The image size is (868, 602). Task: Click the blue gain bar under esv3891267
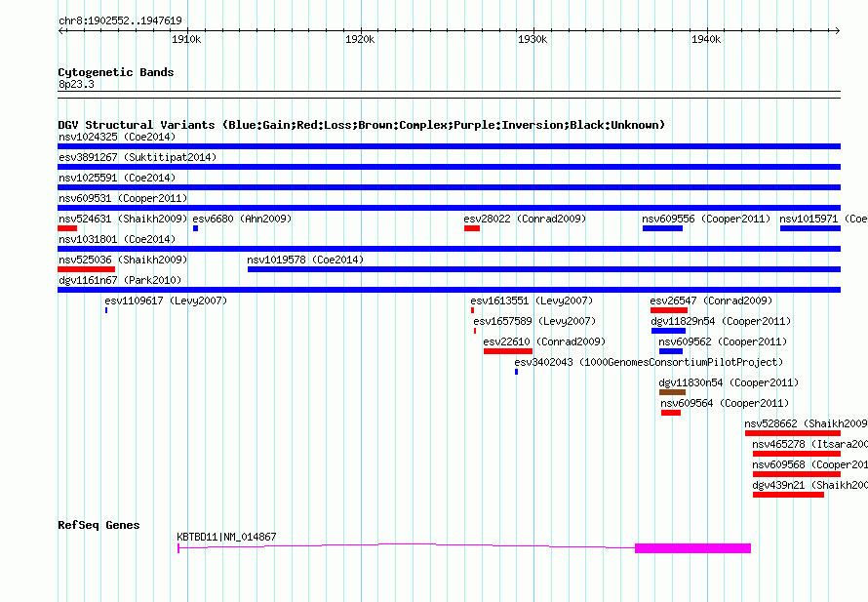(x=449, y=167)
